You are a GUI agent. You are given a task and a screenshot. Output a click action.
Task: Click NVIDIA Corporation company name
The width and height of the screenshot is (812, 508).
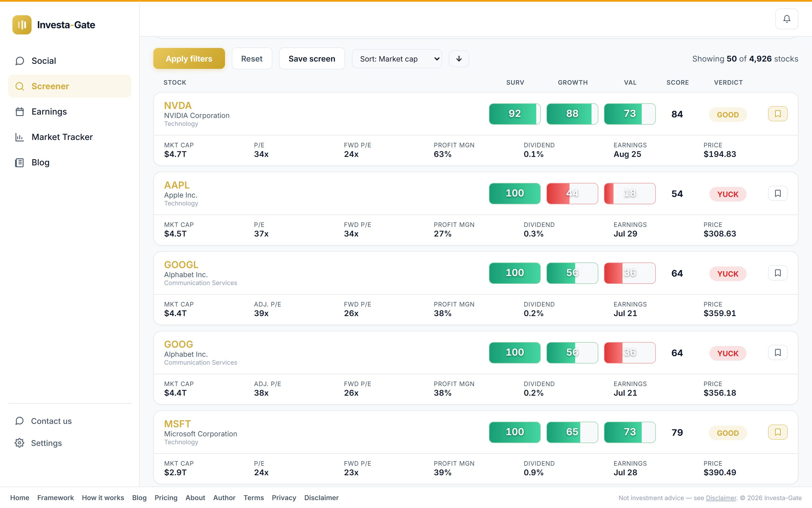pos(197,116)
